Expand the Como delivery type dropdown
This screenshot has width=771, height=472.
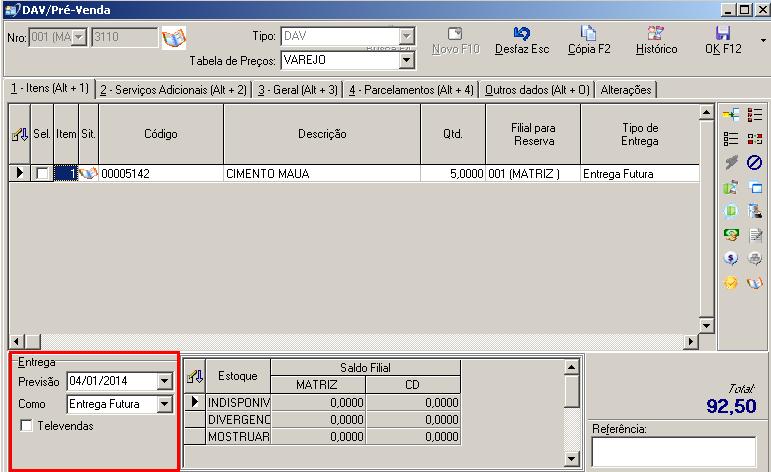point(164,405)
